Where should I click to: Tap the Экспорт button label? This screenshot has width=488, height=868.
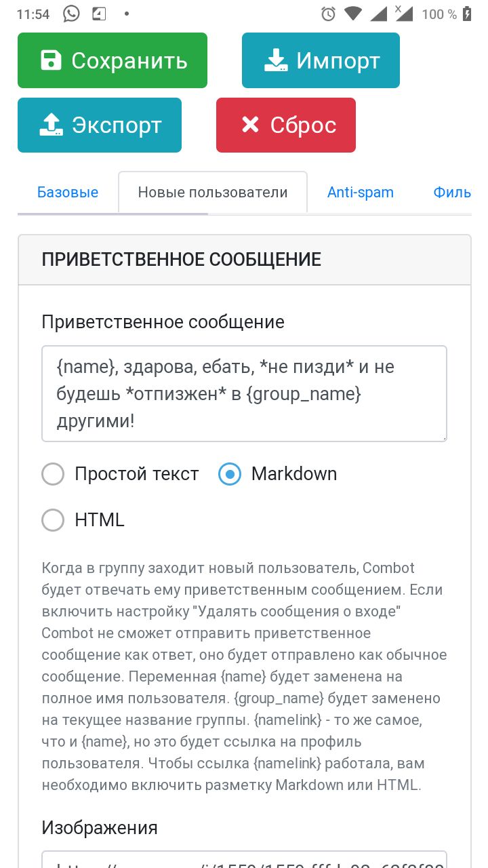(x=117, y=125)
